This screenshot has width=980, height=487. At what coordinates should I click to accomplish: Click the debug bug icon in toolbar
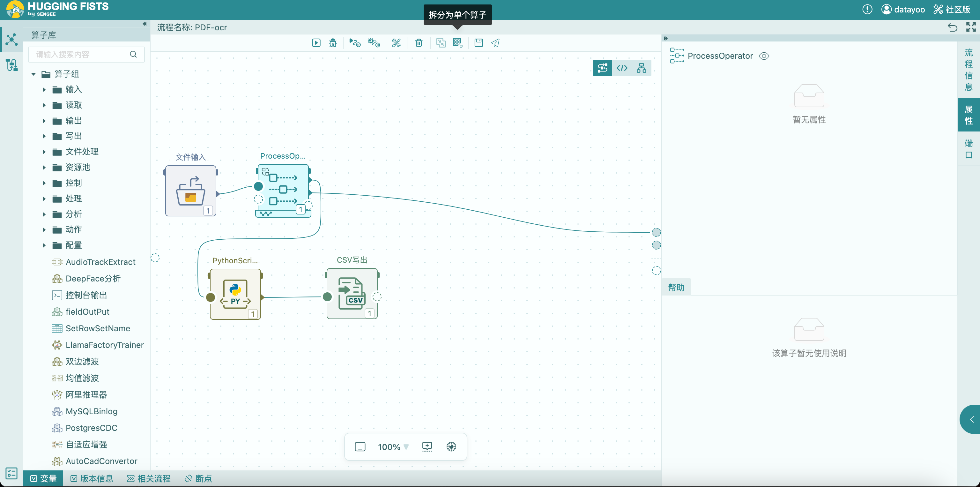click(x=332, y=43)
